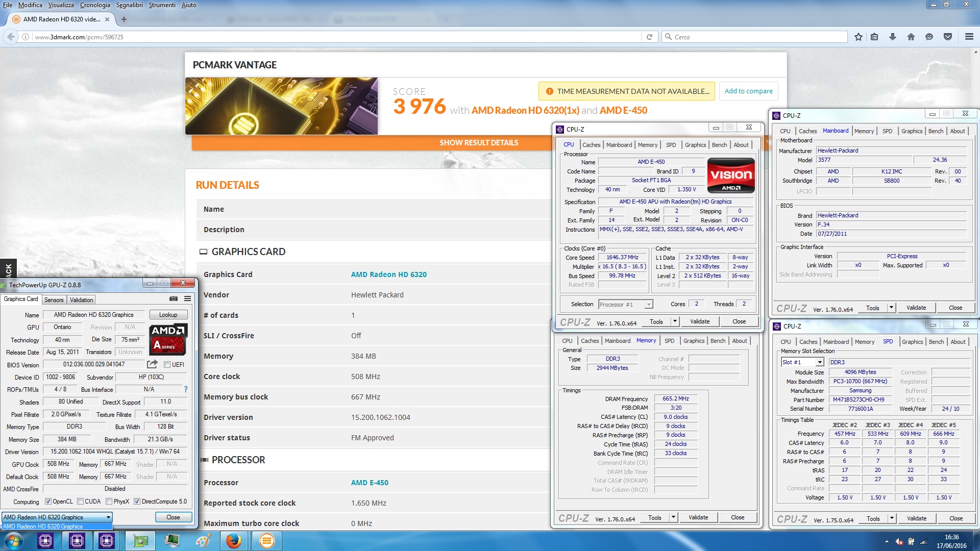
Task: Toggle the OpenCL checkbox
Action: pyautogui.click(x=48, y=502)
